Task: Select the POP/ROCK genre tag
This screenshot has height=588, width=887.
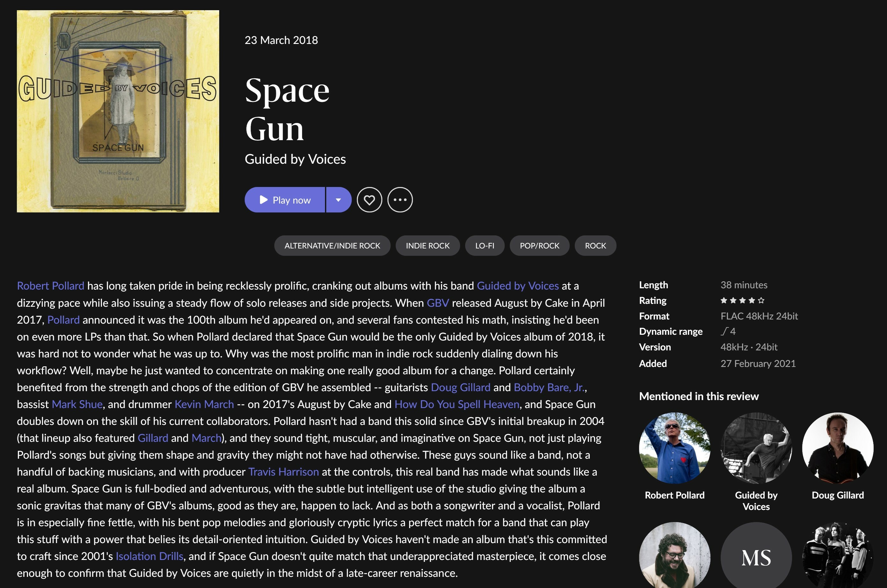Action: click(539, 246)
